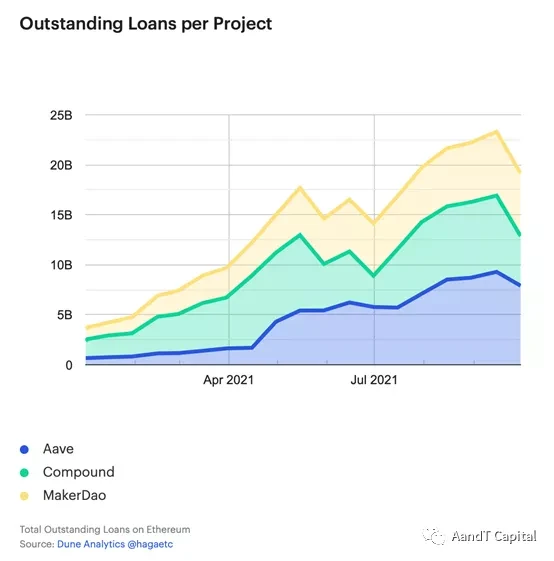
Task: Click the Total Outstanding Loans on Ethereum caption
Action: pos(105,530)
